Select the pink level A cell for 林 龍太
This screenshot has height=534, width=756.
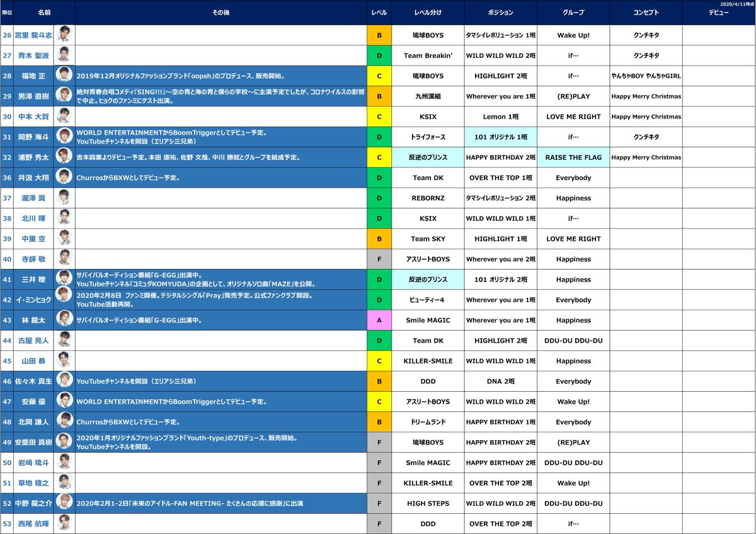pos(379,320)
